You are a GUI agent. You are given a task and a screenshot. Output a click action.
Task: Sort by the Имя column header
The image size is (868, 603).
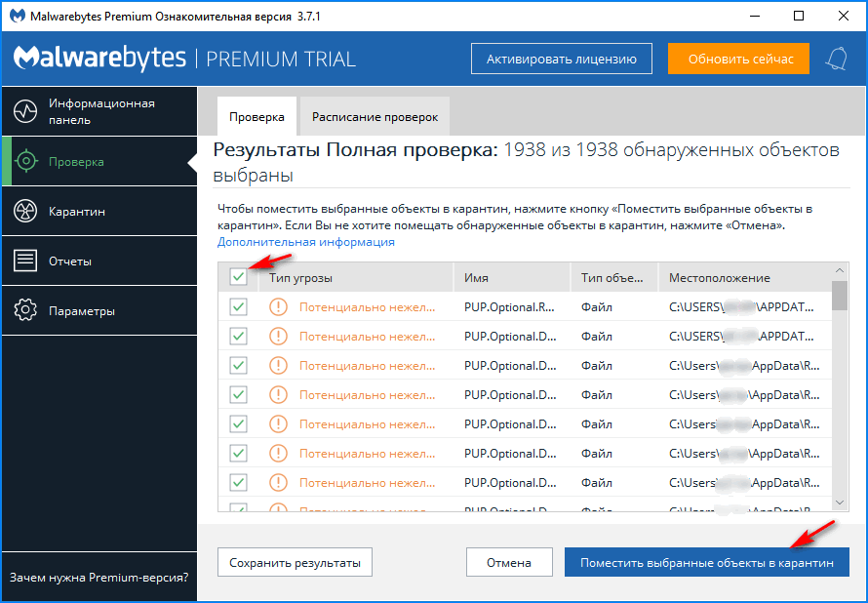tap(512, 277)
